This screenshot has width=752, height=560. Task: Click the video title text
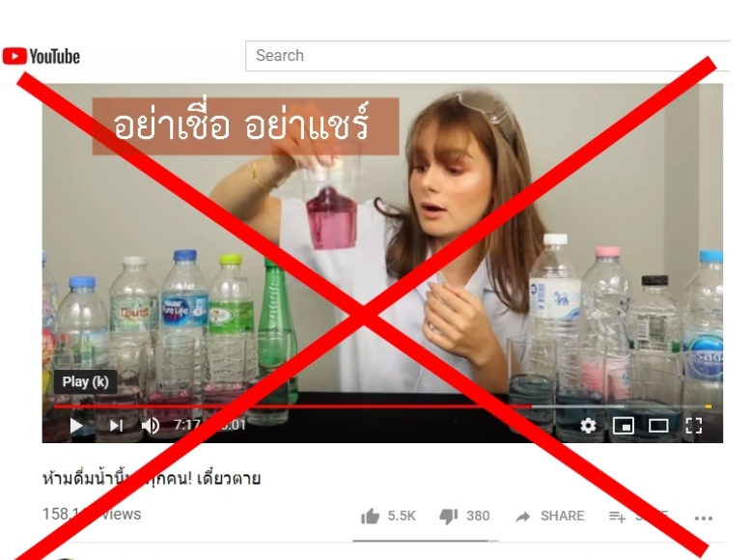coord(152,479)
